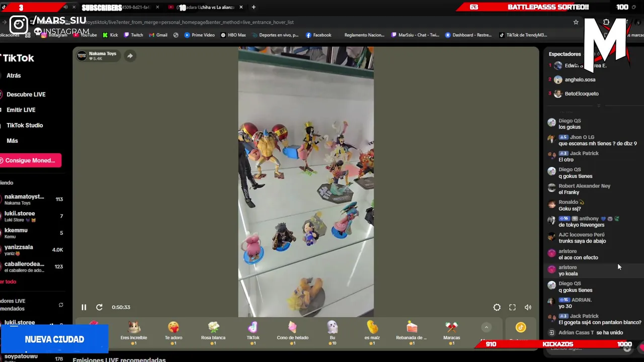Open the Gmail bookmark
Screen dimensions: 644x362
tap(158, 35)
